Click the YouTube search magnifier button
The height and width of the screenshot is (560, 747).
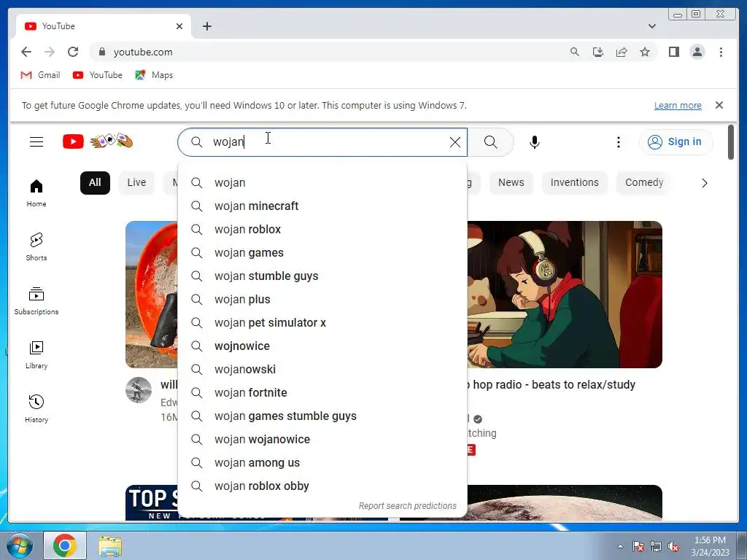pyautogui.click(x=491, y=142)
